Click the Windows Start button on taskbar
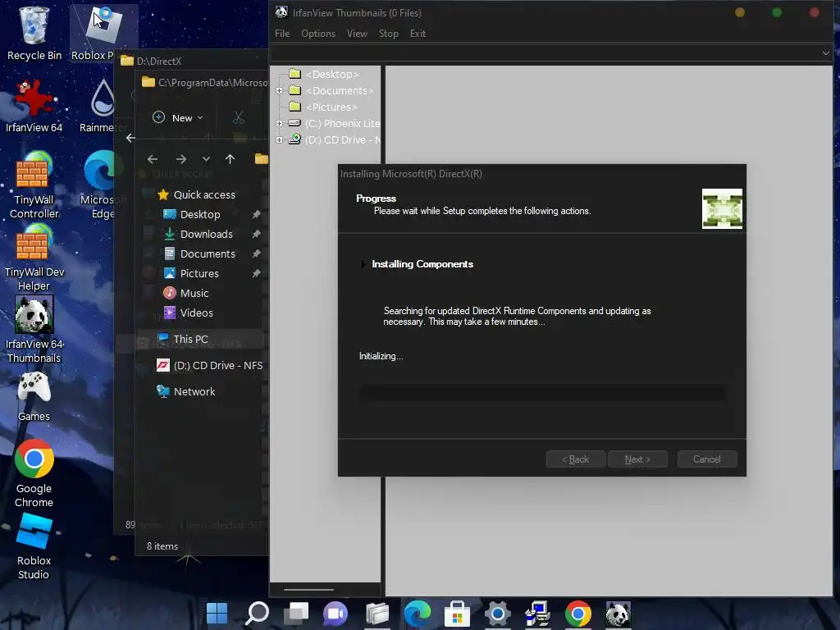840x630 pixels. [217, 613]
